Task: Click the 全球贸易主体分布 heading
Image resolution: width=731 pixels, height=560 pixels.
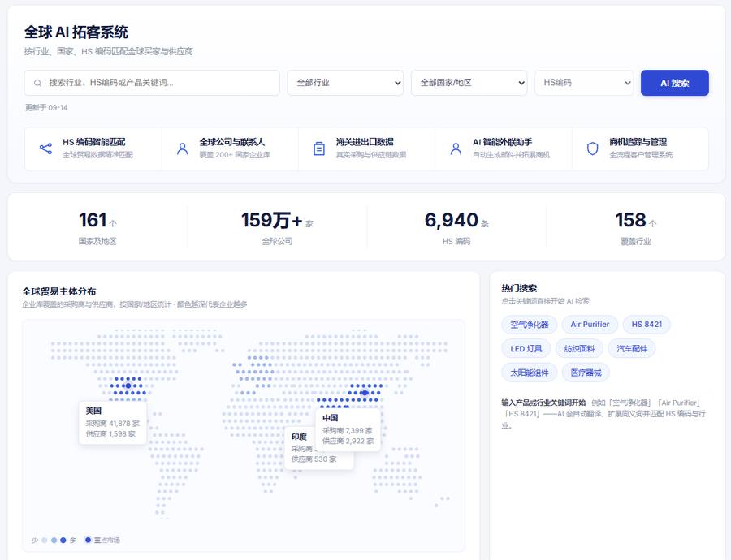Action: pos(58,291)
